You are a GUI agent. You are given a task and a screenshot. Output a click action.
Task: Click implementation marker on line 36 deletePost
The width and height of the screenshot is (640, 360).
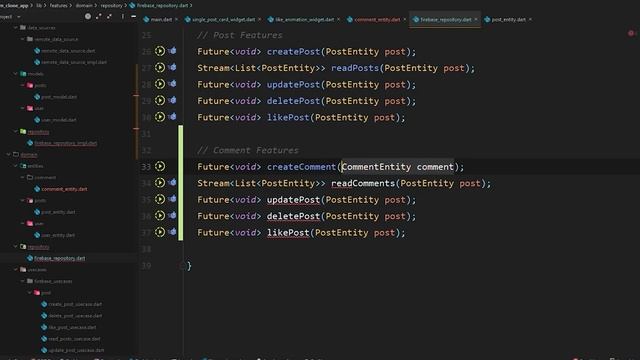[173, 215]
